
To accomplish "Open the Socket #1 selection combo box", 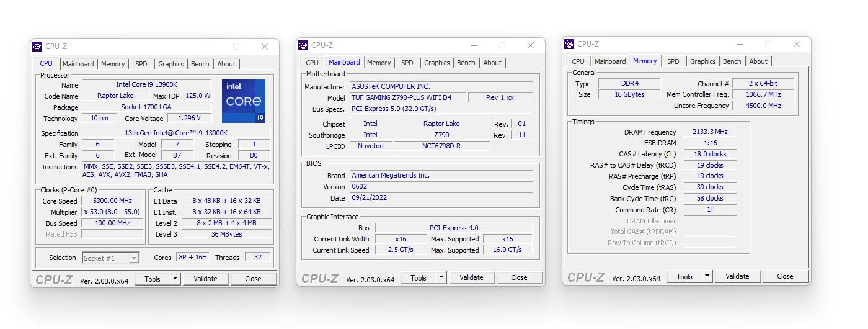I will pos(111,258).
